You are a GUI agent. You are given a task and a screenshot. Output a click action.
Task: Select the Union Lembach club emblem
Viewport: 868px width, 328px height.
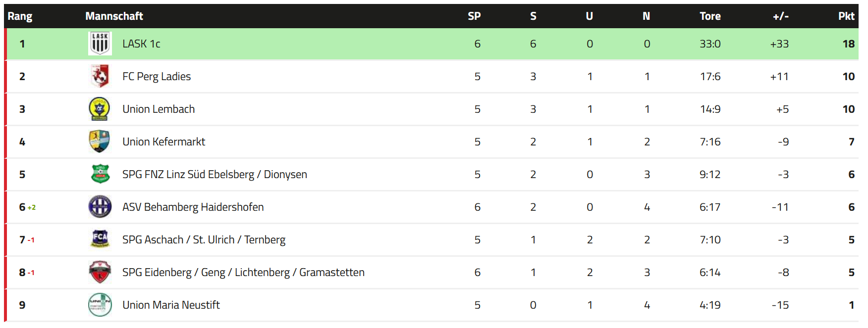[x=100, y=109]
